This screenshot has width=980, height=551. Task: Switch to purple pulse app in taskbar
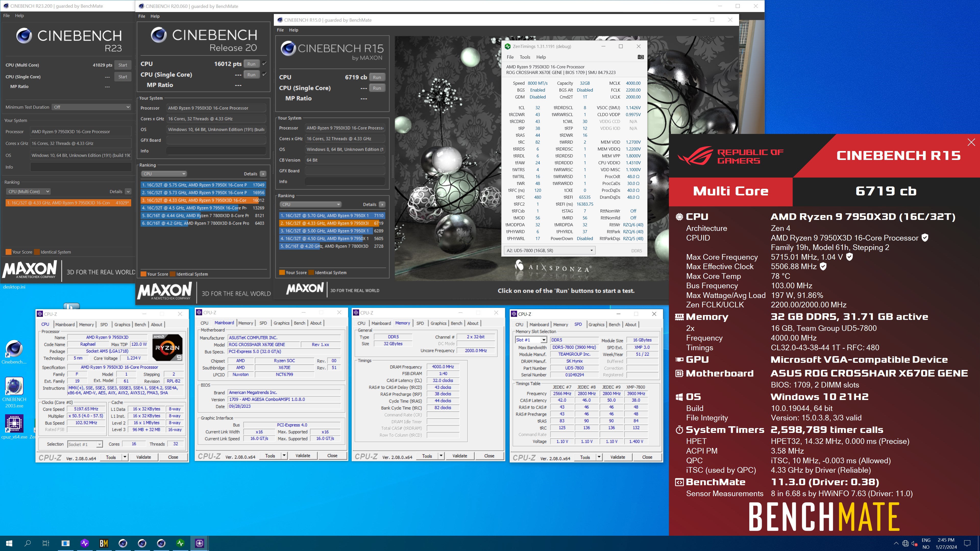point(84,543)
